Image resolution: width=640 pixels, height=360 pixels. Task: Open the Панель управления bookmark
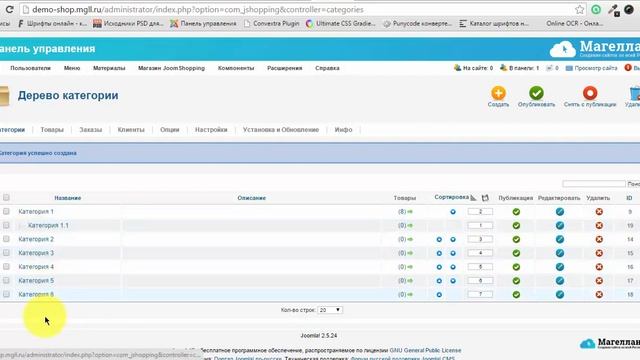(203, 24)
